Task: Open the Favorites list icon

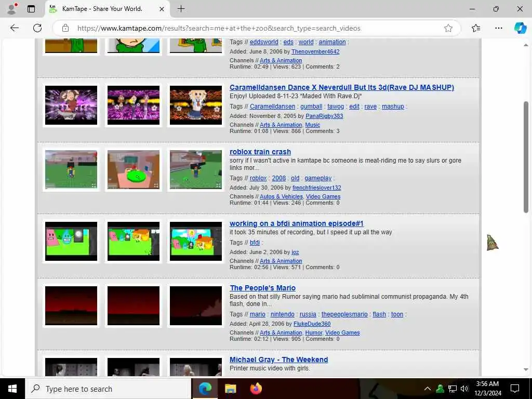Action: pos(476,28)
